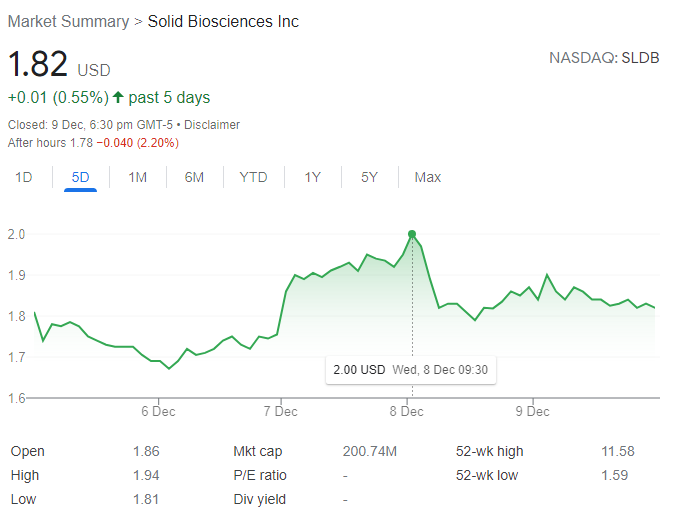The height and width of the screenshot is (517, 675).
Task: Show the 1M price history
Action: [x=137, y=177]
